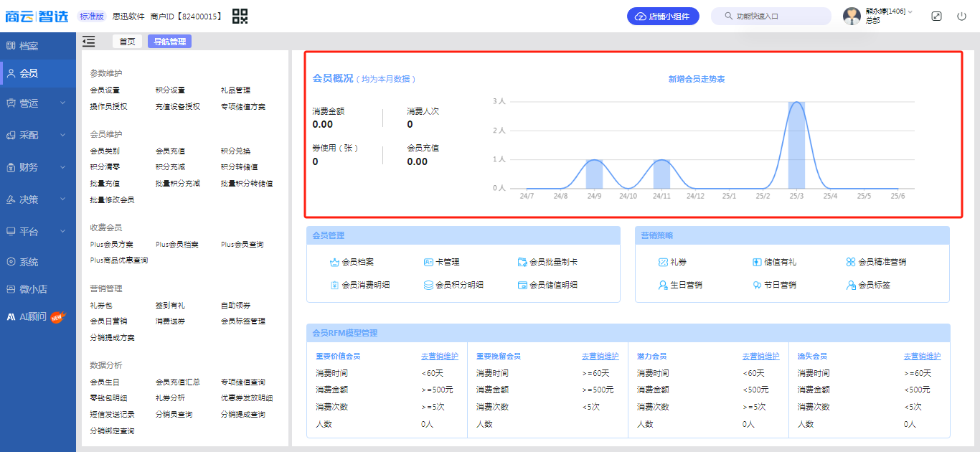Switch to the 首页 tab
This screenshot has height=452, width=980.
(x=127, y=42)
